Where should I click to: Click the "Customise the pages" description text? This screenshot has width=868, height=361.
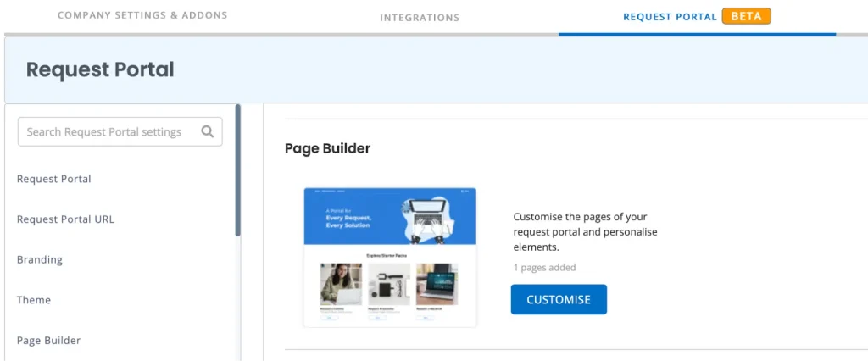point(585,231)
